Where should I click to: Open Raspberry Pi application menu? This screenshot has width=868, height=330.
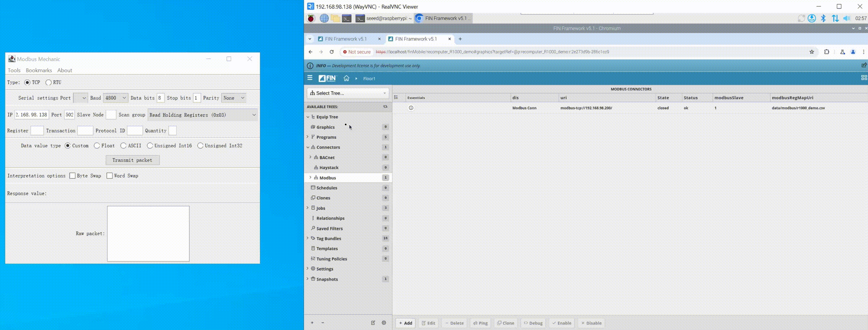pyautogui.click(x=311, y=18)
